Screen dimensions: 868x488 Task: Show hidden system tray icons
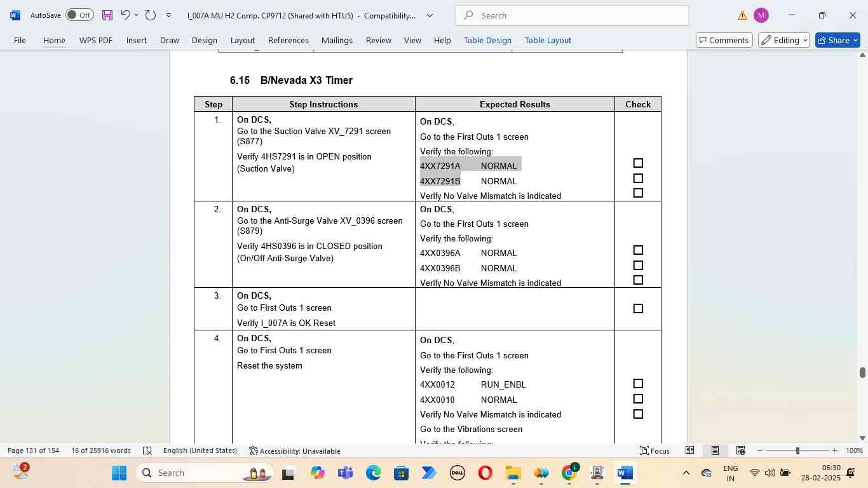(686, 473)
